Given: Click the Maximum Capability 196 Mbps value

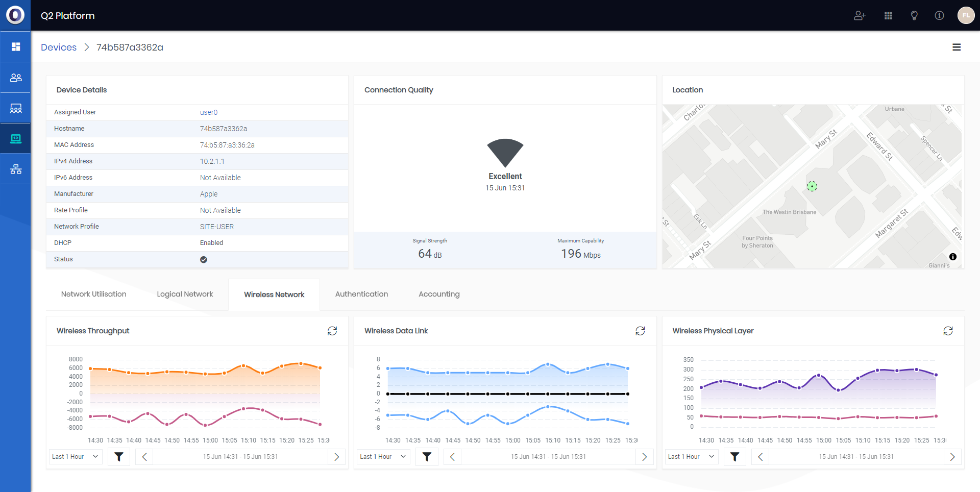Looking at the screenshot, I should (581, 254).
